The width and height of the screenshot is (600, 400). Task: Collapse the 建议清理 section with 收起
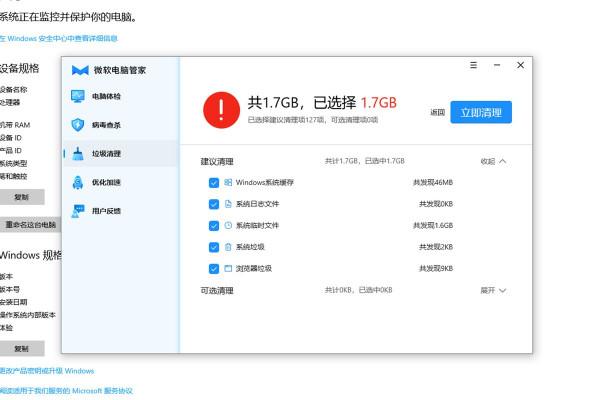point(494,162)
